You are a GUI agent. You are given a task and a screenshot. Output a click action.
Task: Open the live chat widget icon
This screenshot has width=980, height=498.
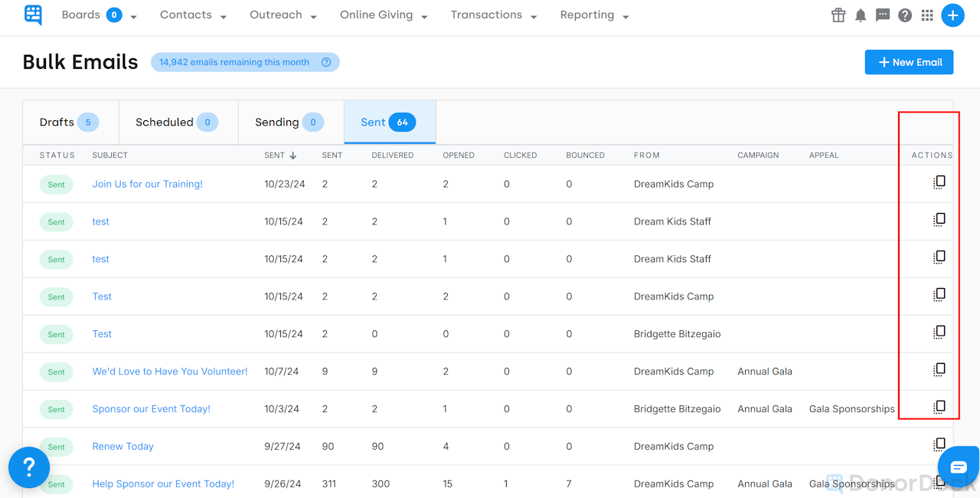[959, 467]
